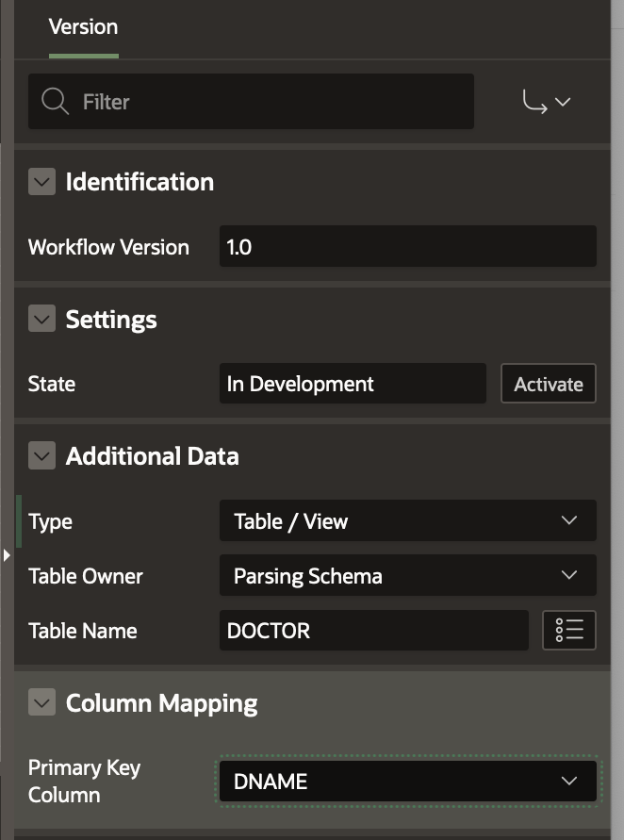Viewport: 624px width, 840px height.
Task: Click the Table Owner label
Action: coord(86,576)
